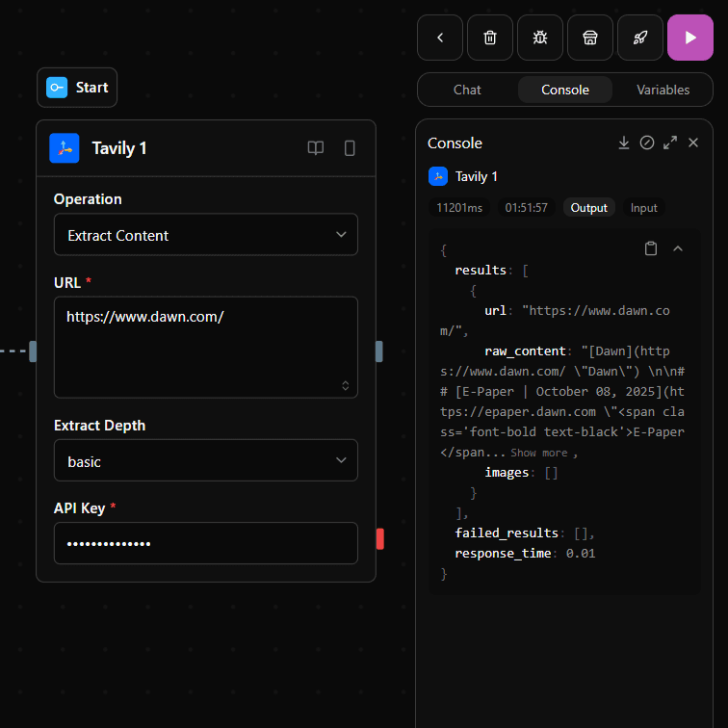Copy the JSON output to clipboard
728x728 pixels.
[651, 248]
